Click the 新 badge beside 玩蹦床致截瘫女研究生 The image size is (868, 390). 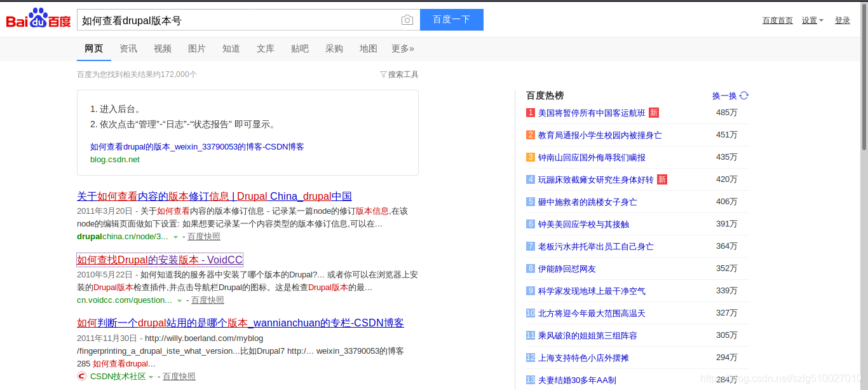tap(662, 179)
